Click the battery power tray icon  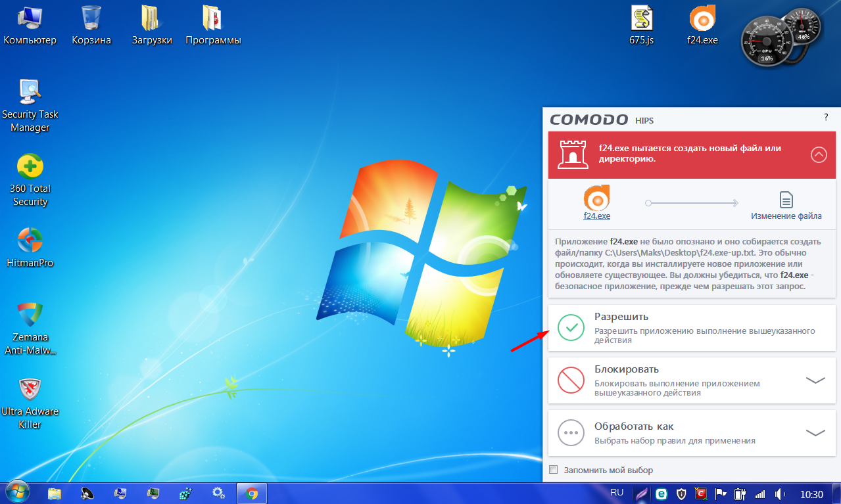(740, 494)
